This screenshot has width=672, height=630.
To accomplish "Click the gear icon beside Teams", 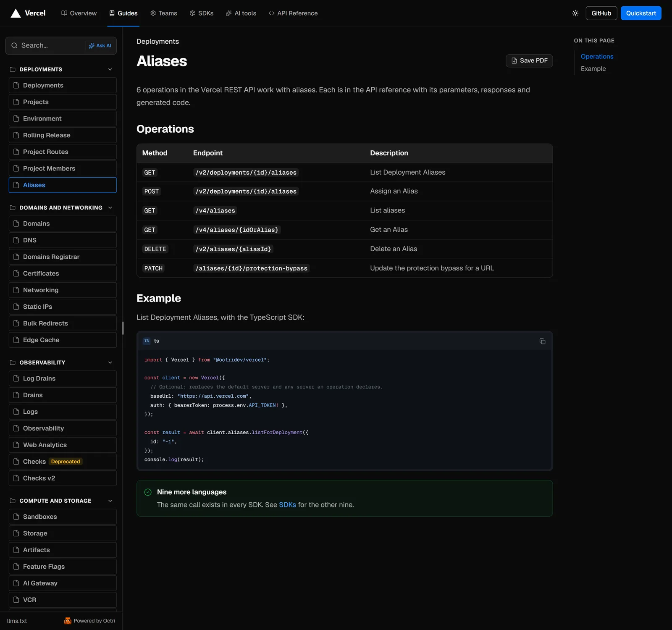I will [x=153, y=13].
